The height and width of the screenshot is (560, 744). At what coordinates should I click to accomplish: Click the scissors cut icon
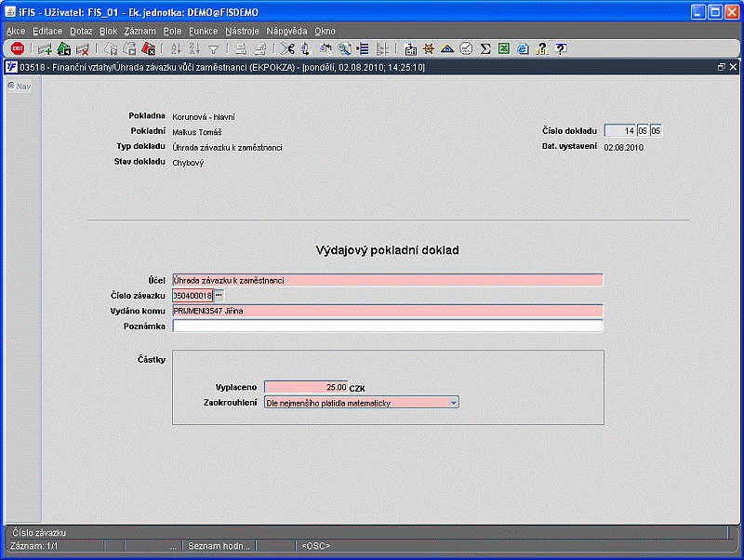coord(287,48)
